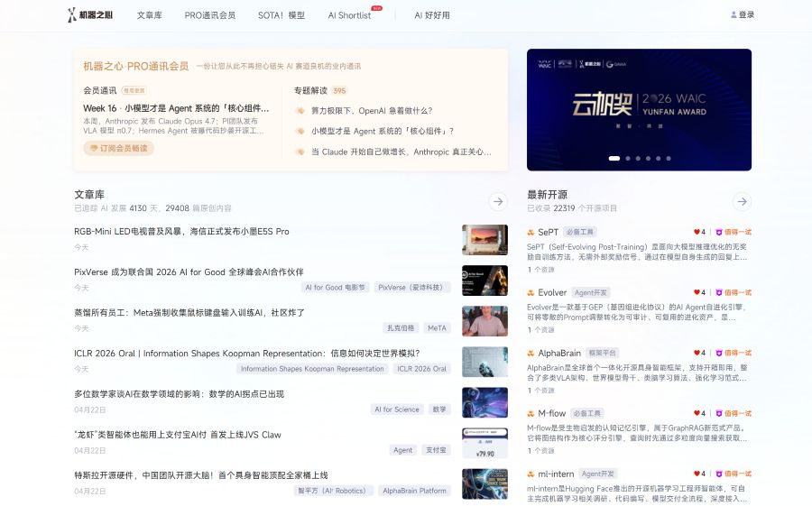Click the 登录 login link
The width and height of the screenshot is (812, 506).
[x=746, y=14]
